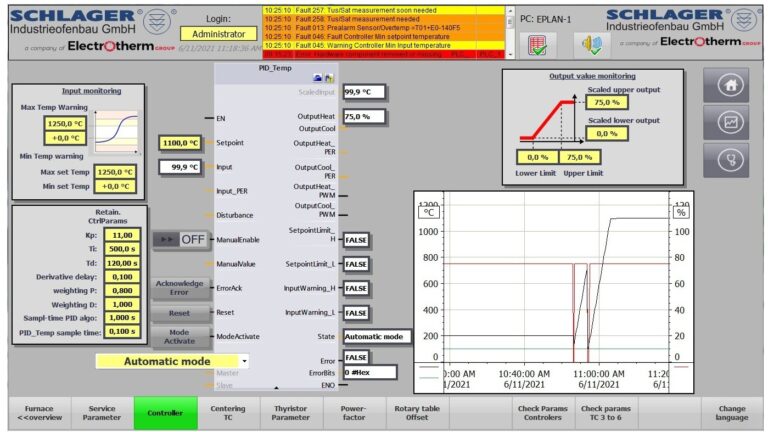Image resolution: width=768 pixels, height=432 pixels.
Task: Click the alarm list checkmark icon
Action: (x=538, y=44)
